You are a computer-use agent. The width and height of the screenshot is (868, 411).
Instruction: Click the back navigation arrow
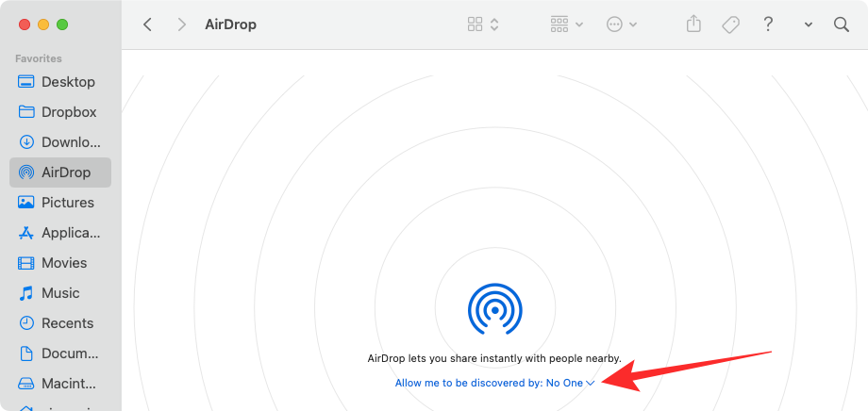pos(148,25)
